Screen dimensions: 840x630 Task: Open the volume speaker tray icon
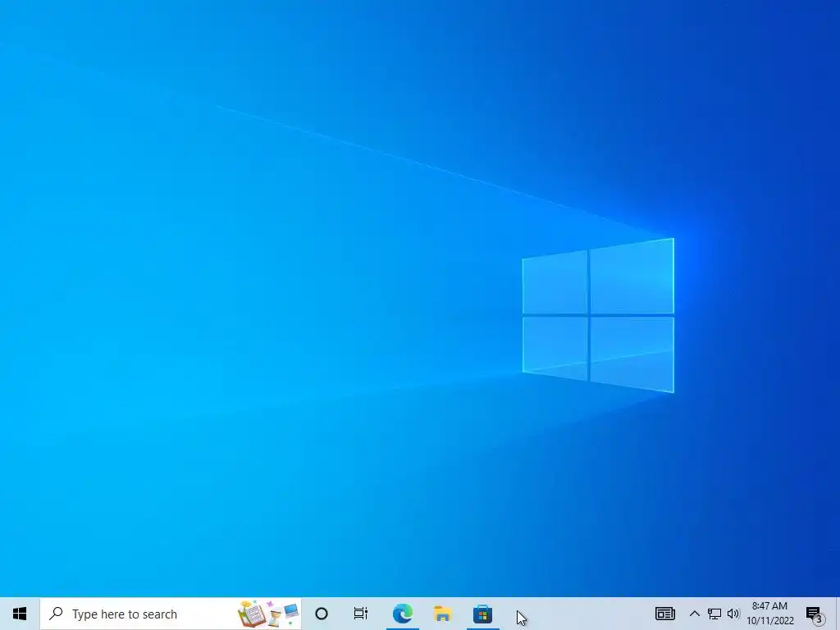point(733,614)
